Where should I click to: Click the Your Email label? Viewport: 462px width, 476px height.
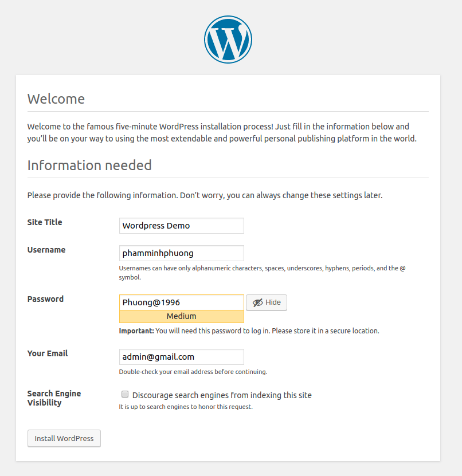point(48,353)
